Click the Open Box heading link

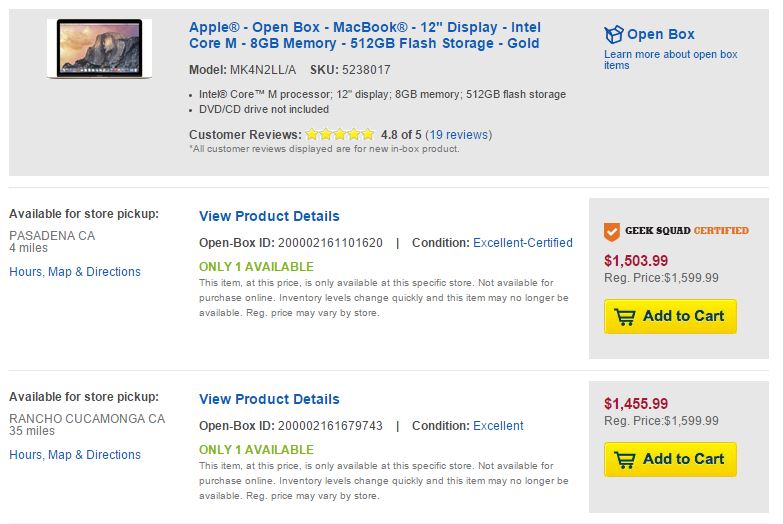[x=660, y=34]
